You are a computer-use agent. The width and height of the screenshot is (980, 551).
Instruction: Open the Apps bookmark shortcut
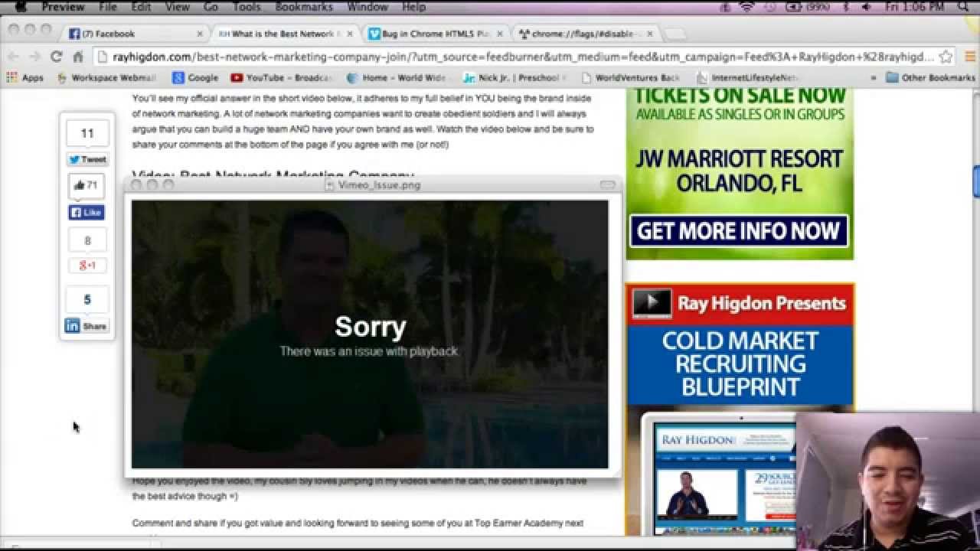coord(25,77)
